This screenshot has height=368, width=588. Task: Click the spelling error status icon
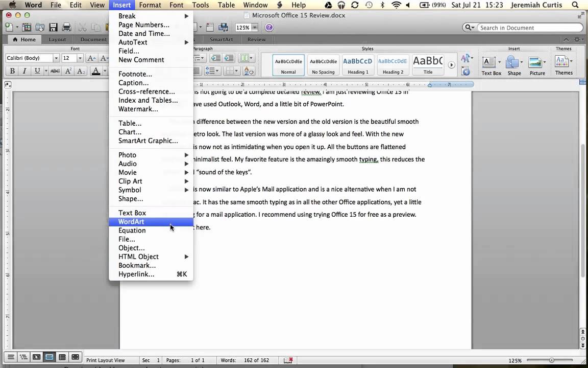(288, 360)
